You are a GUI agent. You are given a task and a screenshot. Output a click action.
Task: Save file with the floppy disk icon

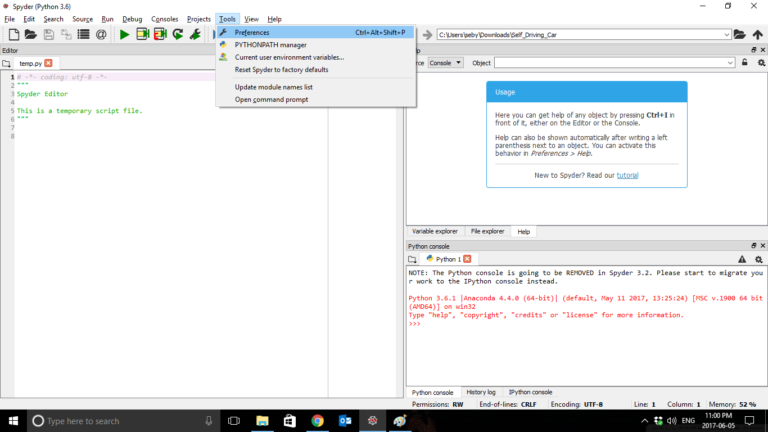point(48,34)
